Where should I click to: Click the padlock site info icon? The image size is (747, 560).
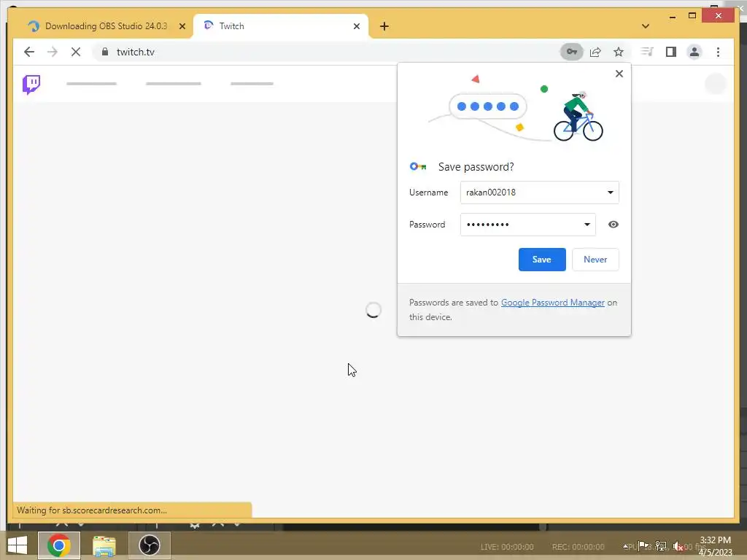coord(105,52)
